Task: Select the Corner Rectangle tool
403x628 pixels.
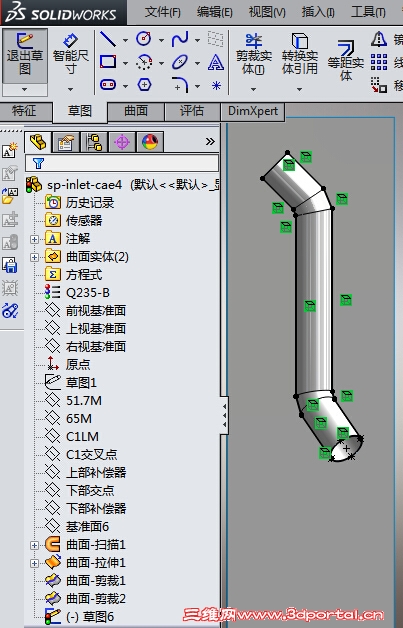Action: 108,62
